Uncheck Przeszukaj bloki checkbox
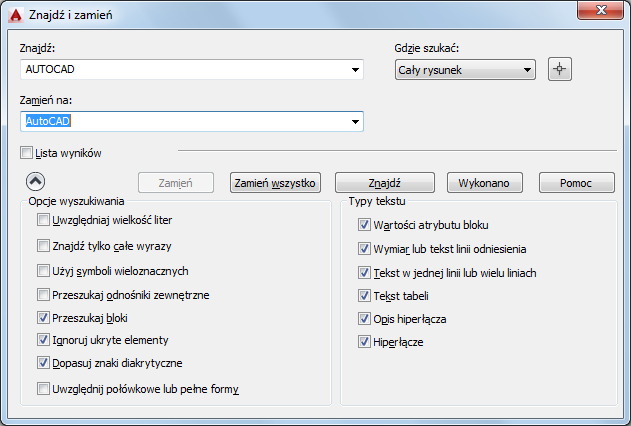This screenshot has width=631, height=426. (x=43, y=318)
